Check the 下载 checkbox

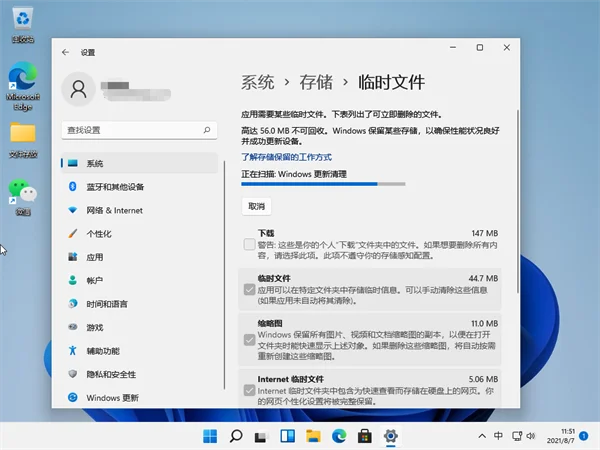click(x=249, y=244)
